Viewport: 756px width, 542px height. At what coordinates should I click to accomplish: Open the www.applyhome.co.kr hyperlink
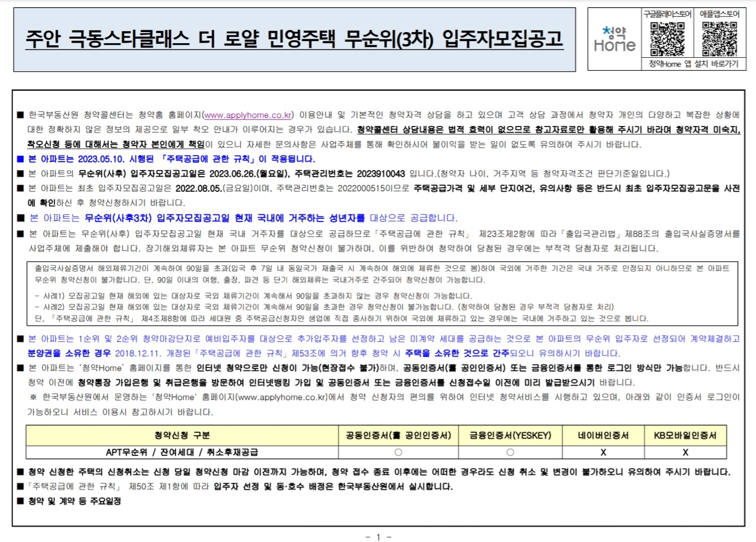(248, 115)
